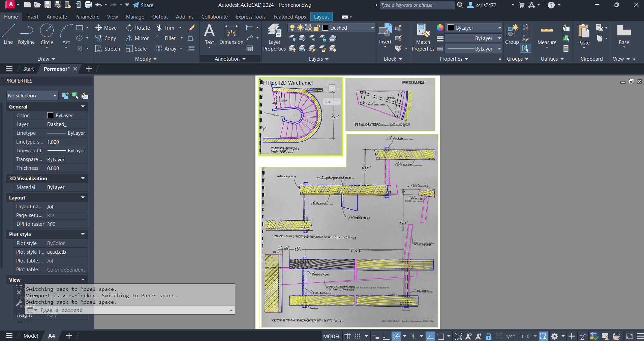The height and width of the screenshot is (341, 644).
Task: Add a new layout with plus button
Action: point(69,336)
